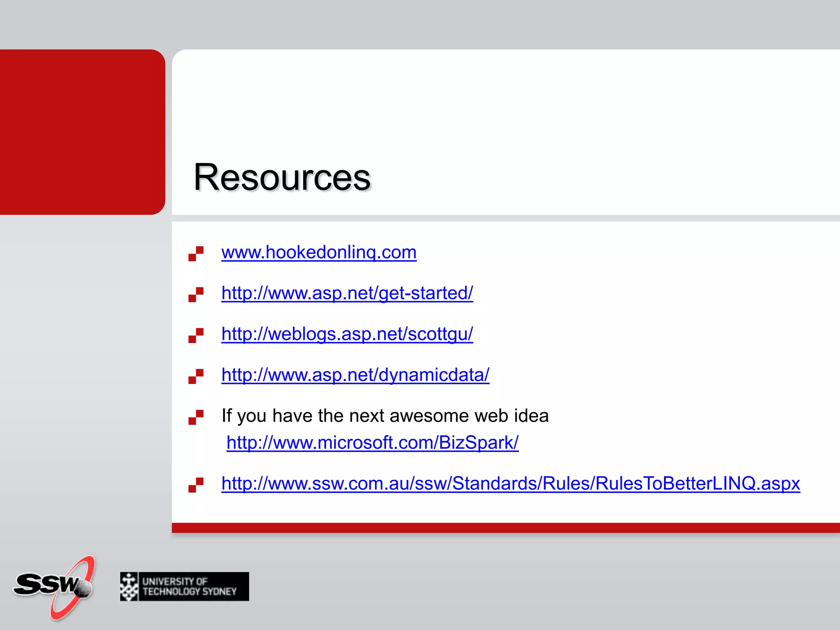Click the SSW logo
840x630 pixels.
click(45, 585)
